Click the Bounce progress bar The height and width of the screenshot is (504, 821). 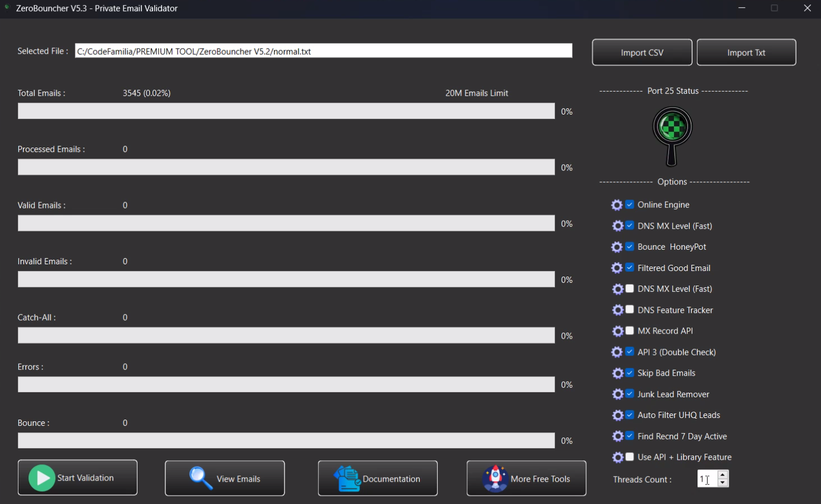[286, 440]
